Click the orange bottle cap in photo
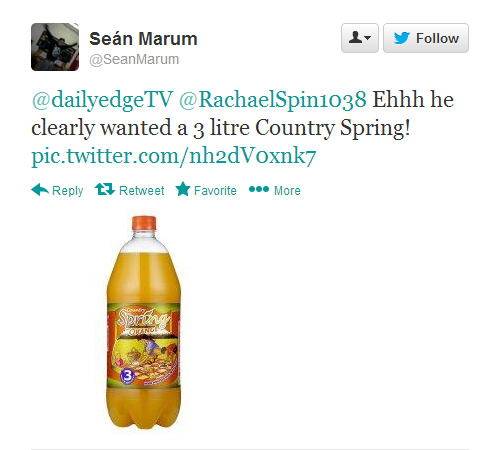The height and width of the screenshot is (450, 501). tap(144, 223)
